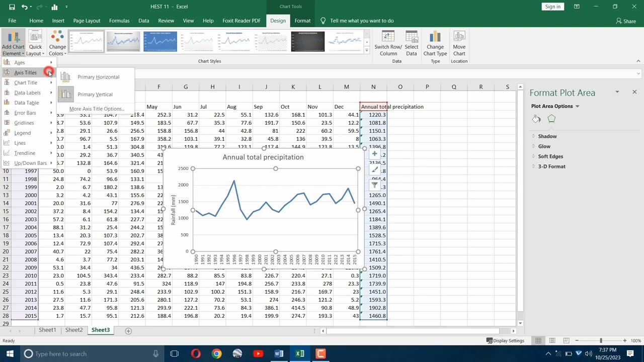The height and width of the screenshot is (362, 644).
Task: Open the Quick Layout dropdown
Action: (x=35, y=43)
